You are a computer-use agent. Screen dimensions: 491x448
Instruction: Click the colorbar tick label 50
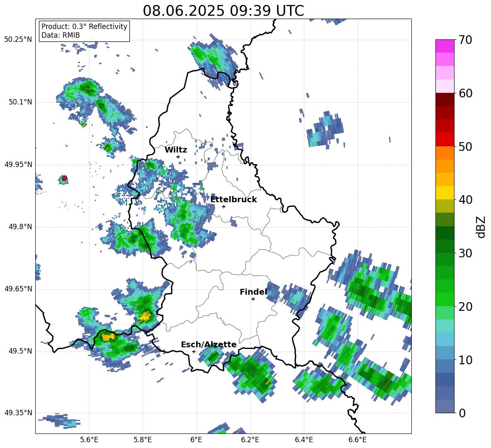465,146
